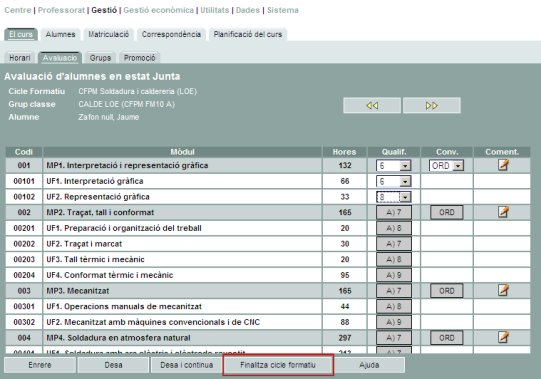Click ORD button in MP3 row
541x379 pixels.
pos(446,291)
